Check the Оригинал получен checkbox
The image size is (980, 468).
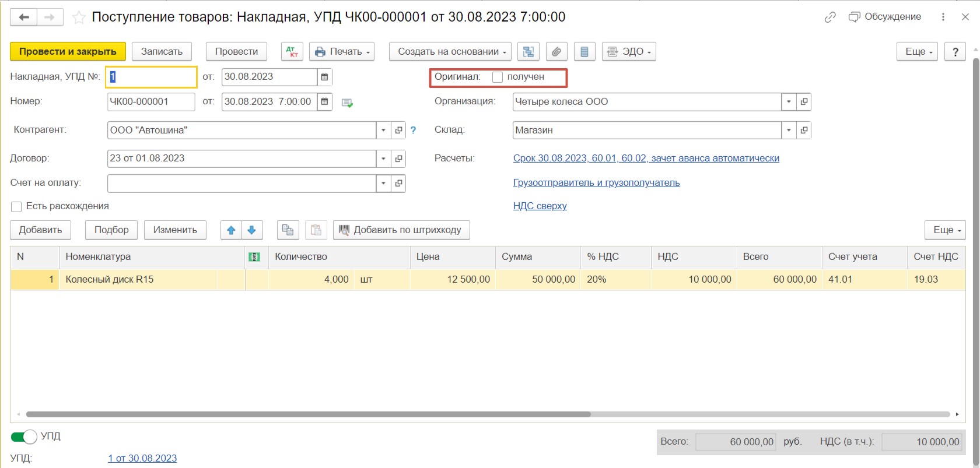click(498, 78)
